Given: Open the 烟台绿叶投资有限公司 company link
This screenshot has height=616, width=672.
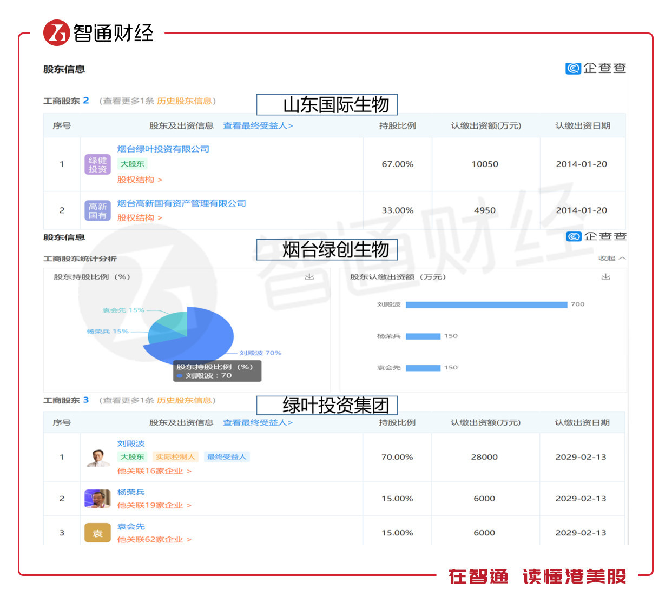Looking at the screenshot, I should (163, 149).
